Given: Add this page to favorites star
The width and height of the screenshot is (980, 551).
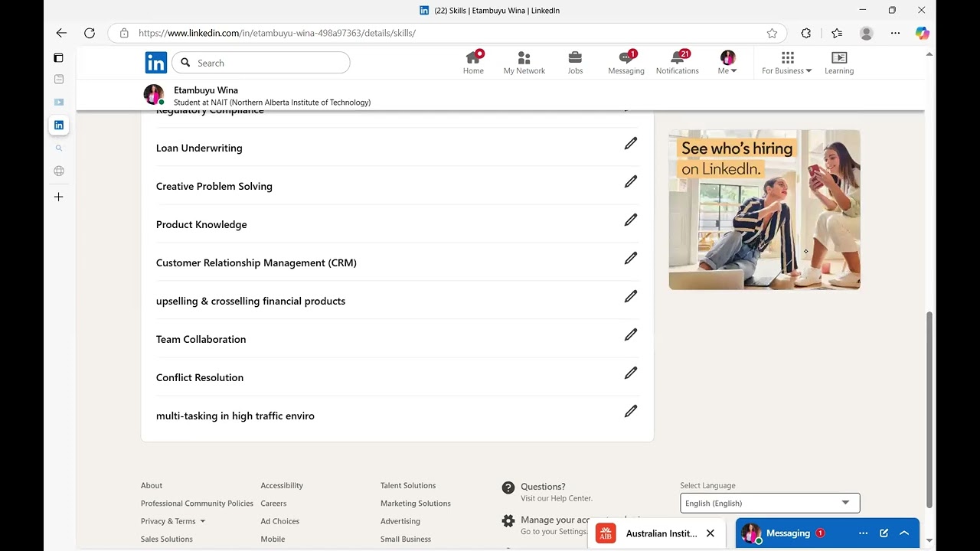Looking at the screenshot, I should [772, 33].
